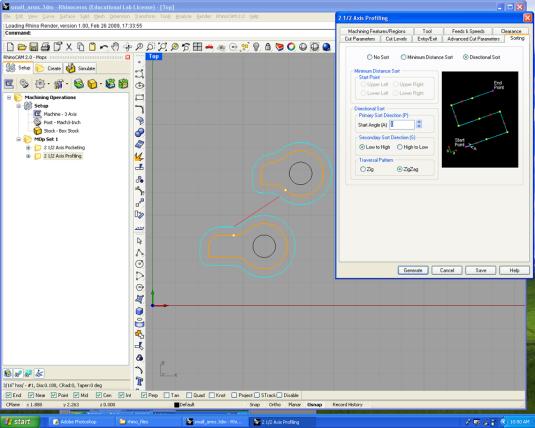Increase Start Angle with the up spinner
Image resolution: width=535 pixels, height=428 pixels.
coord(419,122)
